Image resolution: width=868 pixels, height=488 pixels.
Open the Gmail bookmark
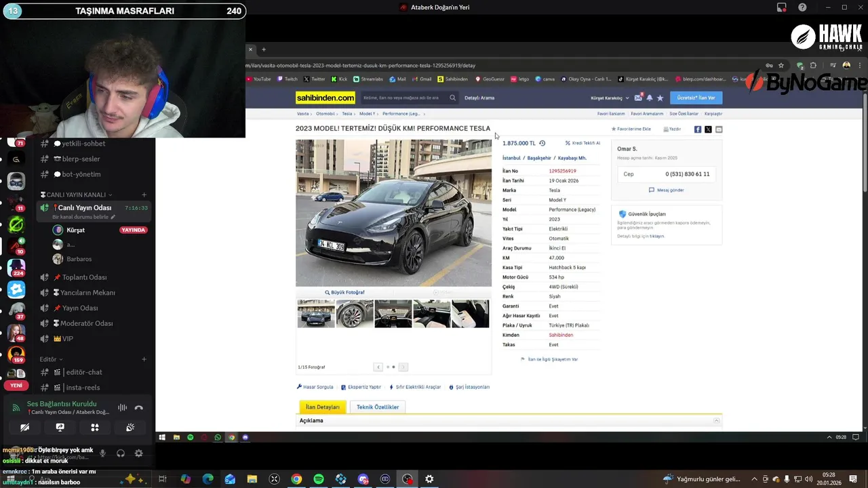pyautogui.click(x=422, y=79)
